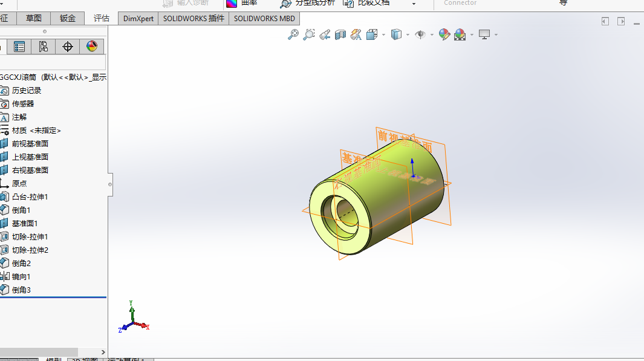Open Dynamic Annotation Views icon
The width and height of the screenshot is (644, 361).
356,34
